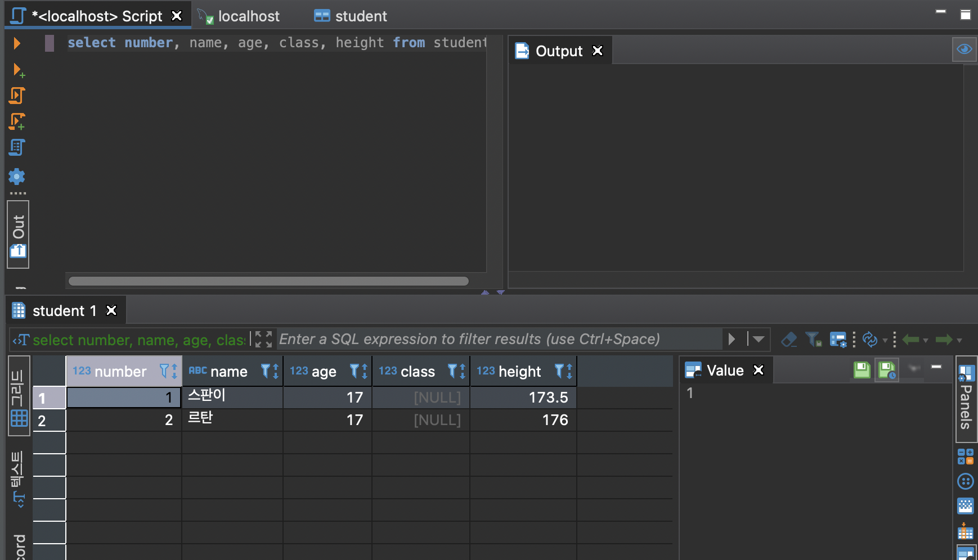
Task: Close the Output panel tab
Action: click(x=598, y=51)
